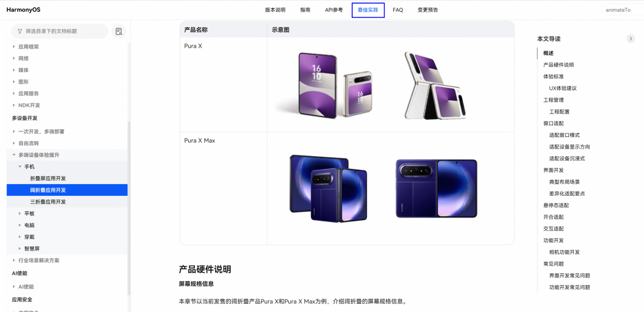Jump to 产品硬件说明 in page guide
Viewport: 644px width, 312px height.
click(558, 65)
